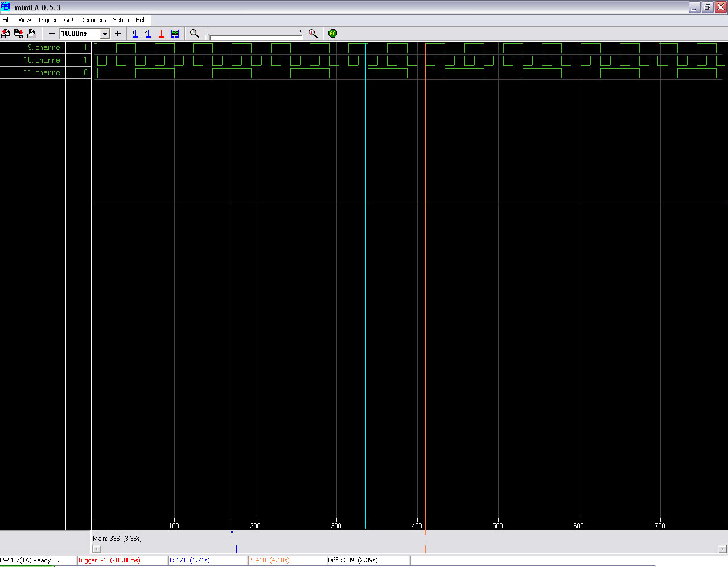Open the Setup menu
This screenshot has width=728, height=567.
[121, 20]
